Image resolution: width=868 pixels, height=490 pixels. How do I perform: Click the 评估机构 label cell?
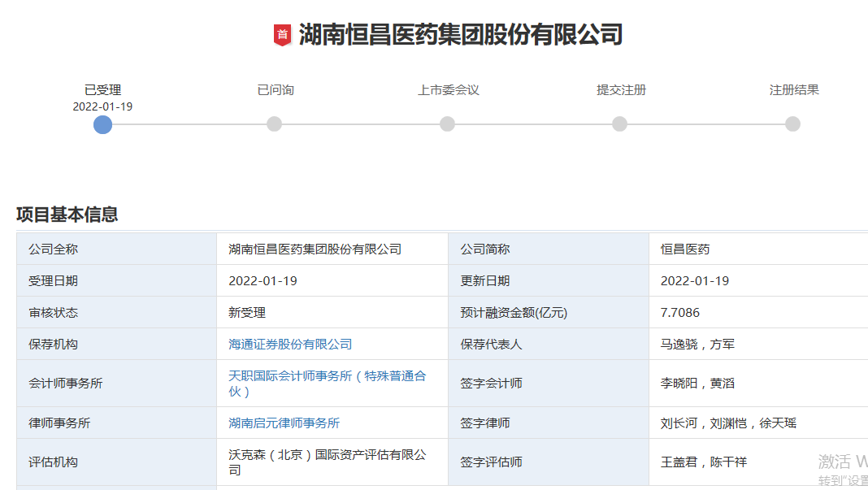pos(117,462)
